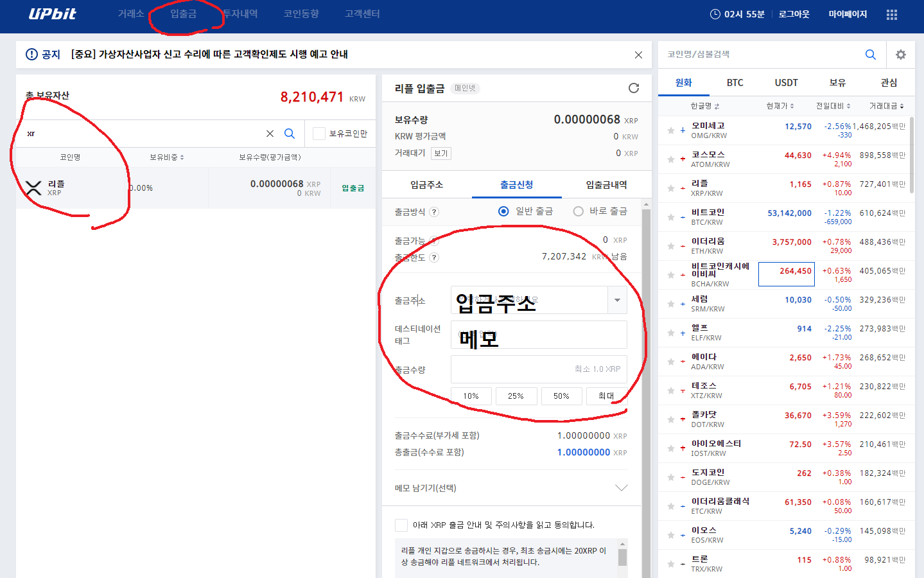The height and width of the screenshot is (578, 924).
Task: Select the USDT market tab
Action: (x=787, y=82)
